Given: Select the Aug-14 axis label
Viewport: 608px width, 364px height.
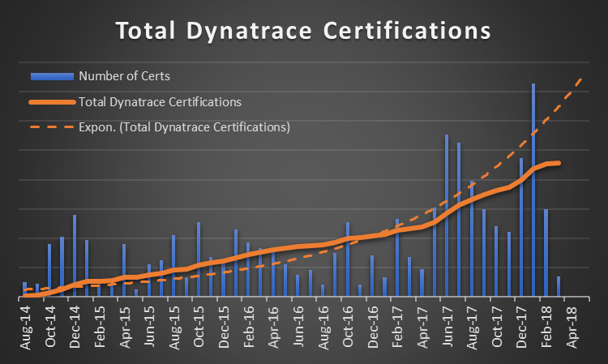Looking at the screenshot, I should pos(28,328).
